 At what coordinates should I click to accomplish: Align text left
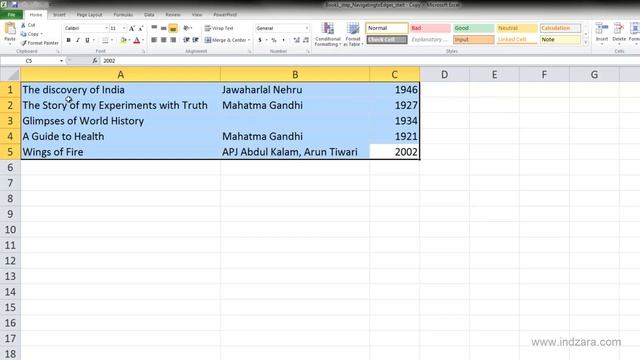coord(154,40)
